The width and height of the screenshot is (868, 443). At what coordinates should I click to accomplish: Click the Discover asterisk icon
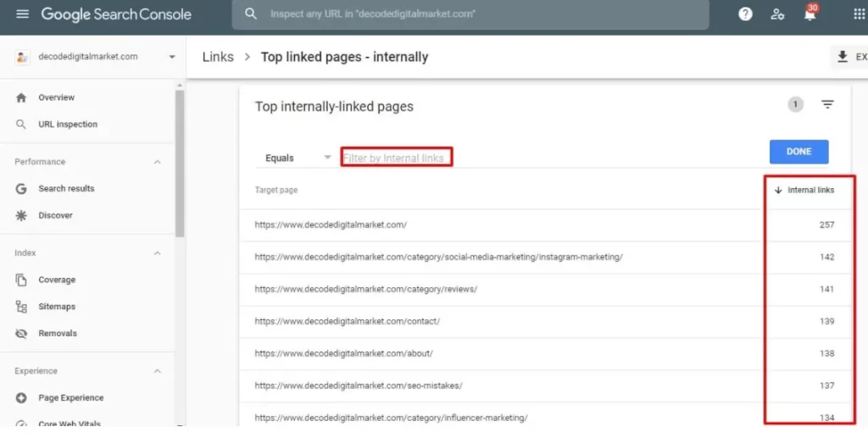coord(21,215)
